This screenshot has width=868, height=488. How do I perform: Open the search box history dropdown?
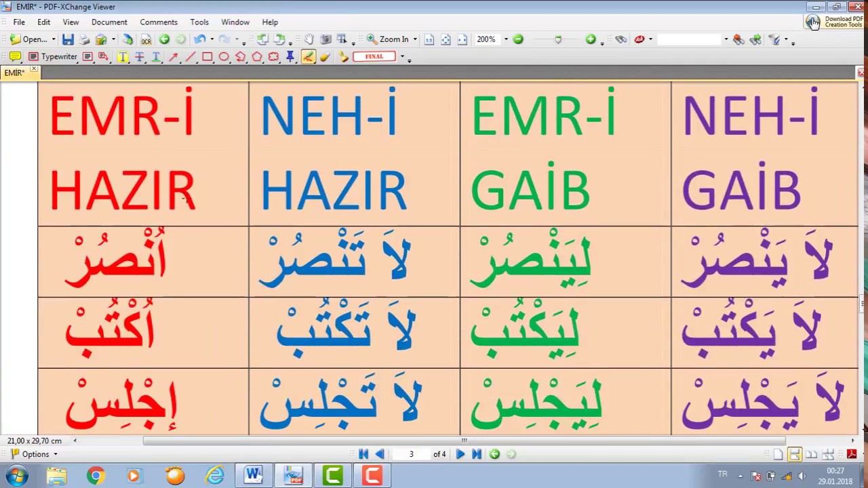(x=726, y=39)
